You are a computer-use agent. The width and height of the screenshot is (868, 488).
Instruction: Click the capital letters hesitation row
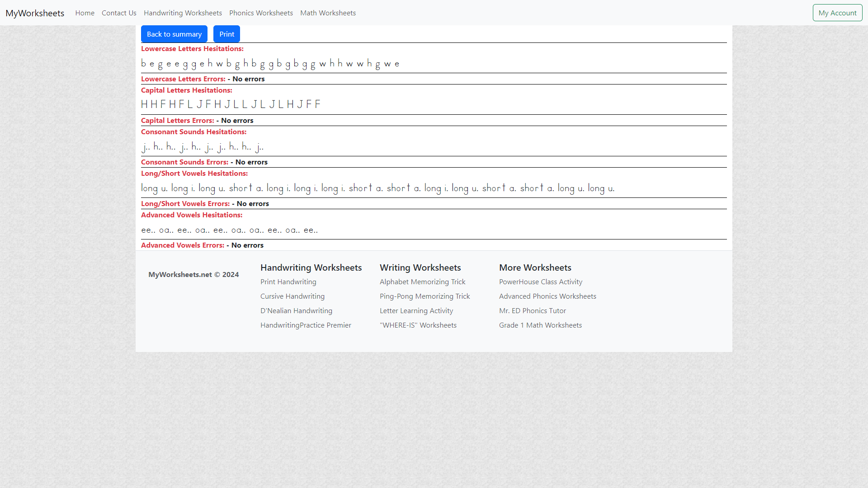(231, 105)
